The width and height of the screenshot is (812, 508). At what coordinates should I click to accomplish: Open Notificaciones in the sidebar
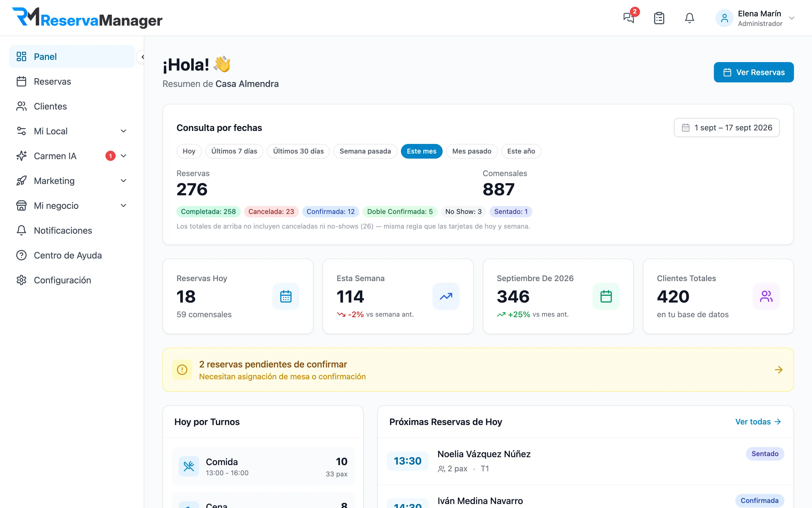click(72, 231)
